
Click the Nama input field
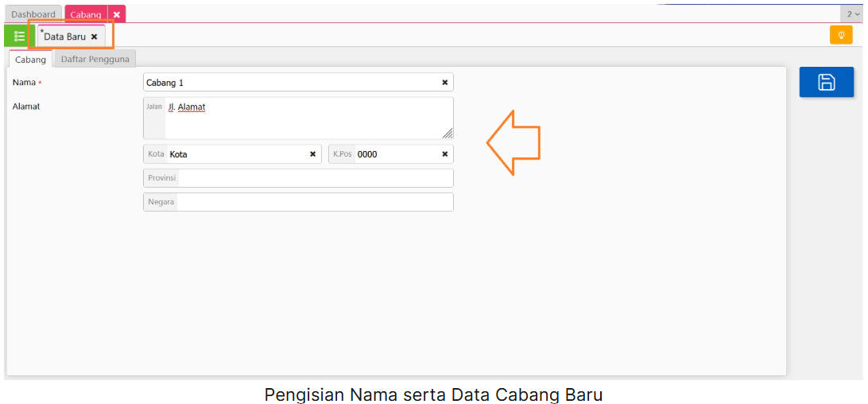coord(291,83)
